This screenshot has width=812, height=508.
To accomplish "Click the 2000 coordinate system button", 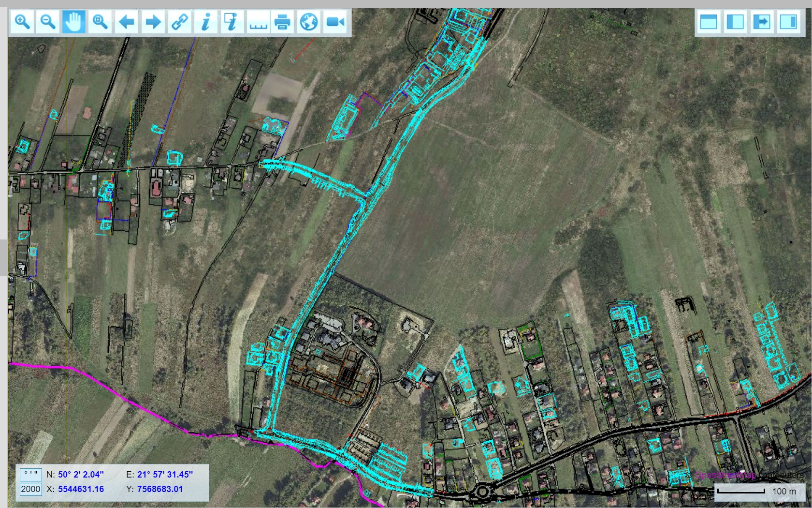I will pos(30,489).
